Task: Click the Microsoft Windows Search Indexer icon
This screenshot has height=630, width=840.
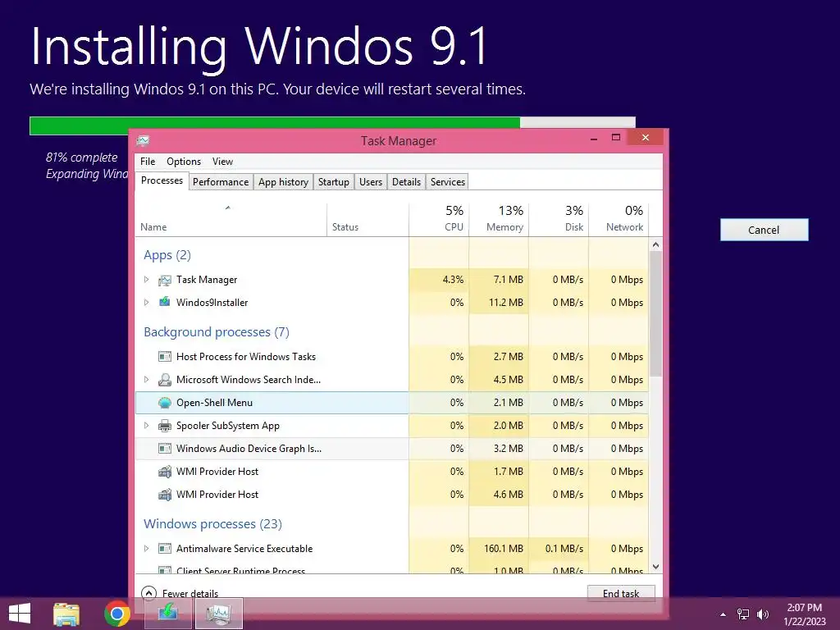Action: coord(164,380)
